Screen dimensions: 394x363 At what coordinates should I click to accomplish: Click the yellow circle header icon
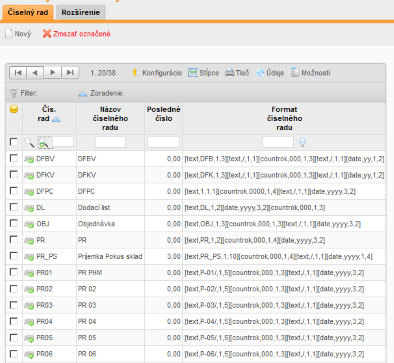click(14, 109)
